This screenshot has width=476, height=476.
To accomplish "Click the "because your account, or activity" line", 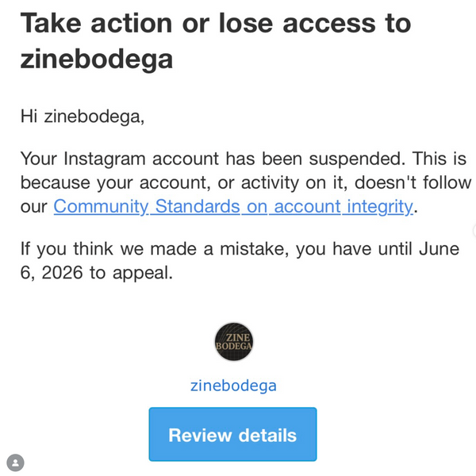I will point(175,182).
